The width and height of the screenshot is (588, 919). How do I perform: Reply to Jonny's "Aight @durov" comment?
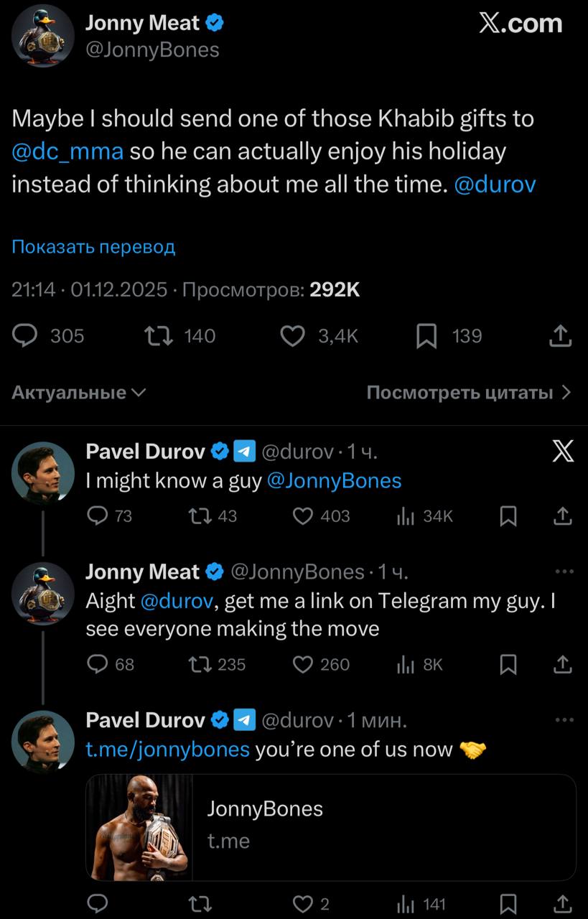pyautogui.click(x=97, y=665)
